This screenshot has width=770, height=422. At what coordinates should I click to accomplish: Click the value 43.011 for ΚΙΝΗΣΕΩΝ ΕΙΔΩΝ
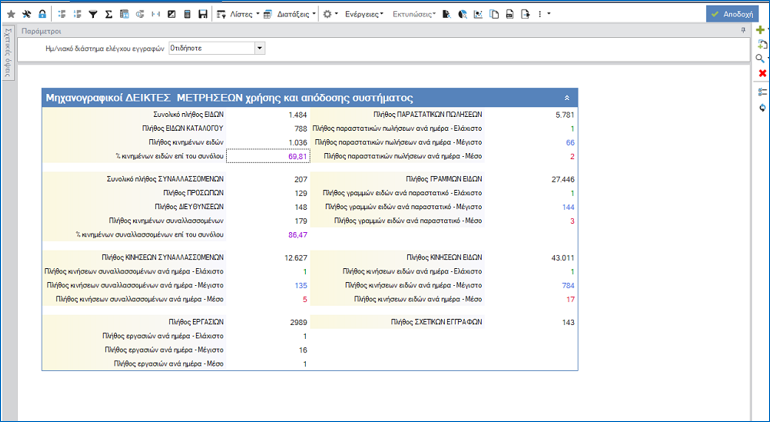click(563, 257)
